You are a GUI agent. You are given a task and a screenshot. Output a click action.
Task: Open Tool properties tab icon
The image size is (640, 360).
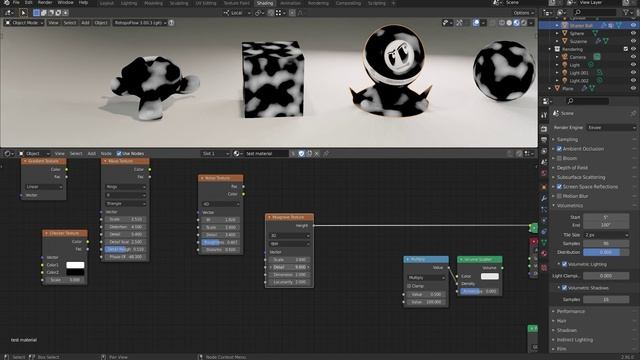tap(544, 116)
